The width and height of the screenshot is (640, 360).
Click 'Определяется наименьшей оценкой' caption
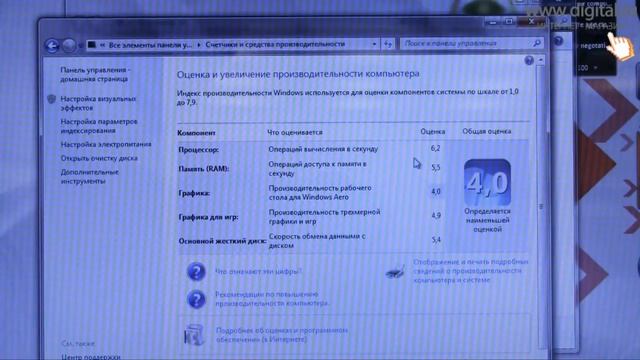click(x=487, y=220)
